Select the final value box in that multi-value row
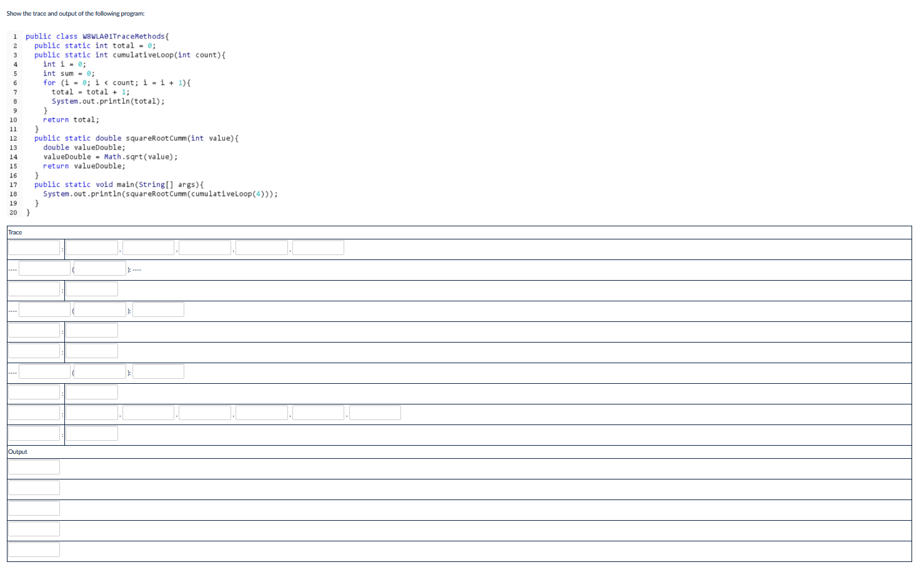Viewport: 924px width, 572px height. [x=375, y=412]
